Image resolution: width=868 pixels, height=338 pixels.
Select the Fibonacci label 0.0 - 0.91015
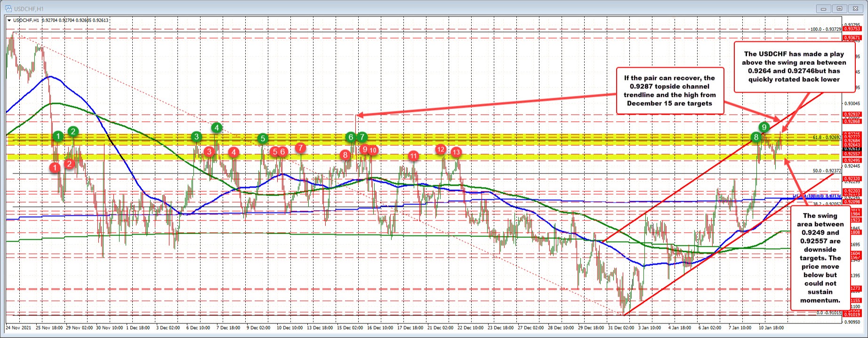828,312
